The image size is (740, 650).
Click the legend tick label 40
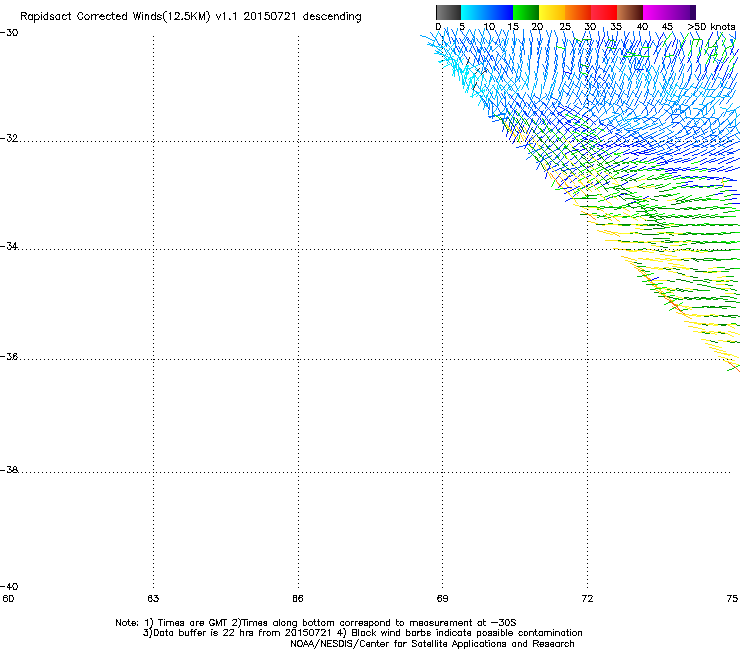642,27
